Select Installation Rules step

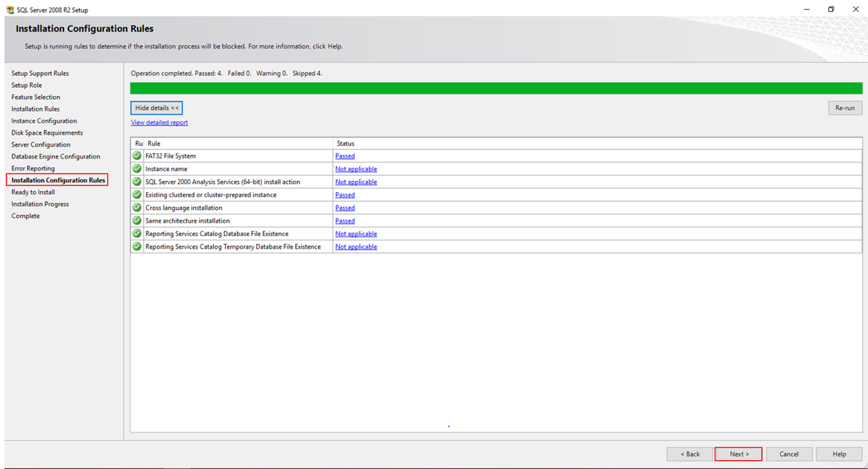pyautogui.click(x=36, y=109)
